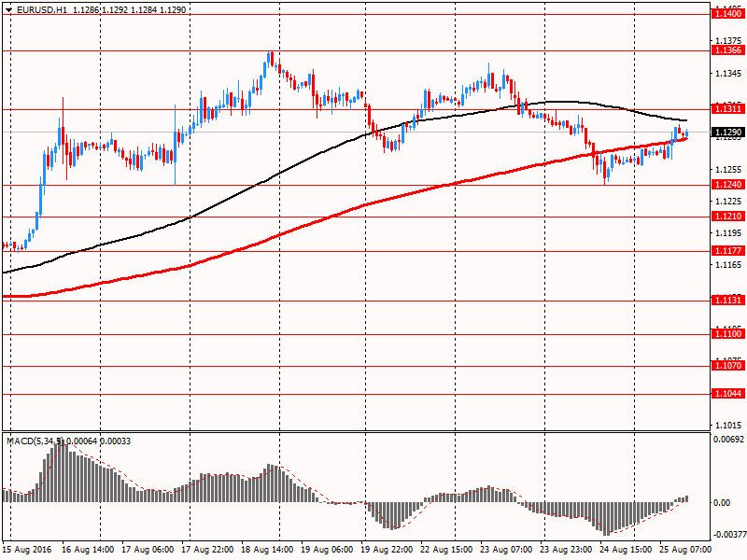This screenshot has height=560, width=747.
Task: Select the red 1.1400 price level label
Action: 728,14
